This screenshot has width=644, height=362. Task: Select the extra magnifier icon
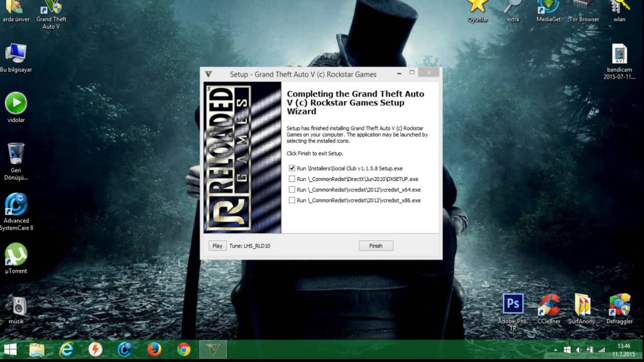tap(513, 11)
